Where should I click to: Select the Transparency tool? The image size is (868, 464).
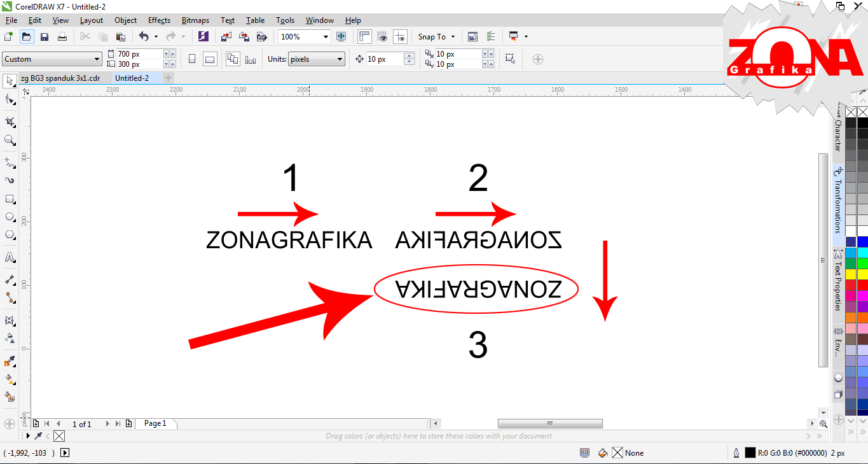point(10,338)
